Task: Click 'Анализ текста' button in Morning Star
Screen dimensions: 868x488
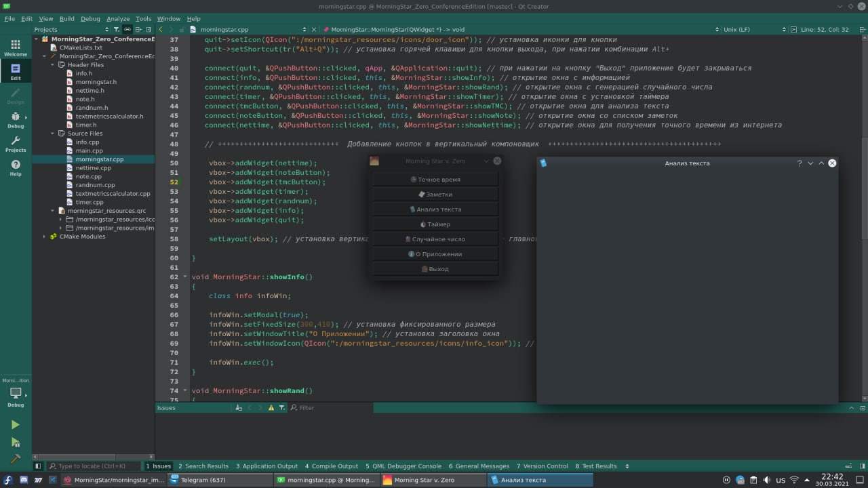Action: [x=435, y=209]
